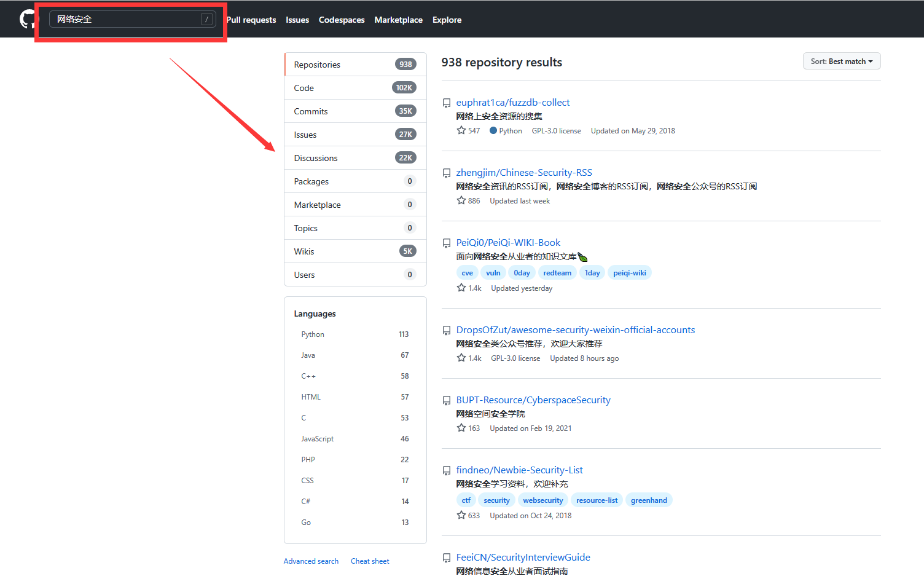Click the repository icon beside euphrat1ca/fuzzdb-collect

[447, 103]
